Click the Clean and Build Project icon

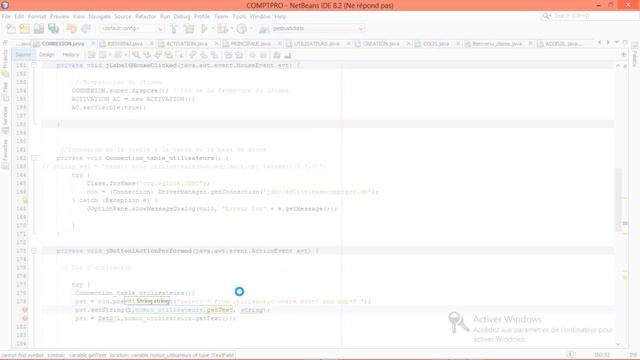(189, 29)
